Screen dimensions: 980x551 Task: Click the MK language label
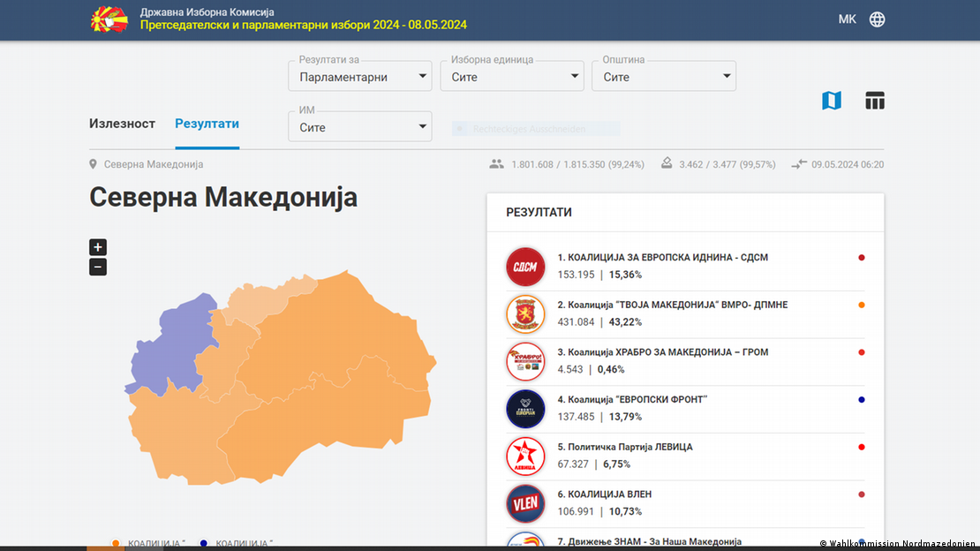(x=847, y=19)
